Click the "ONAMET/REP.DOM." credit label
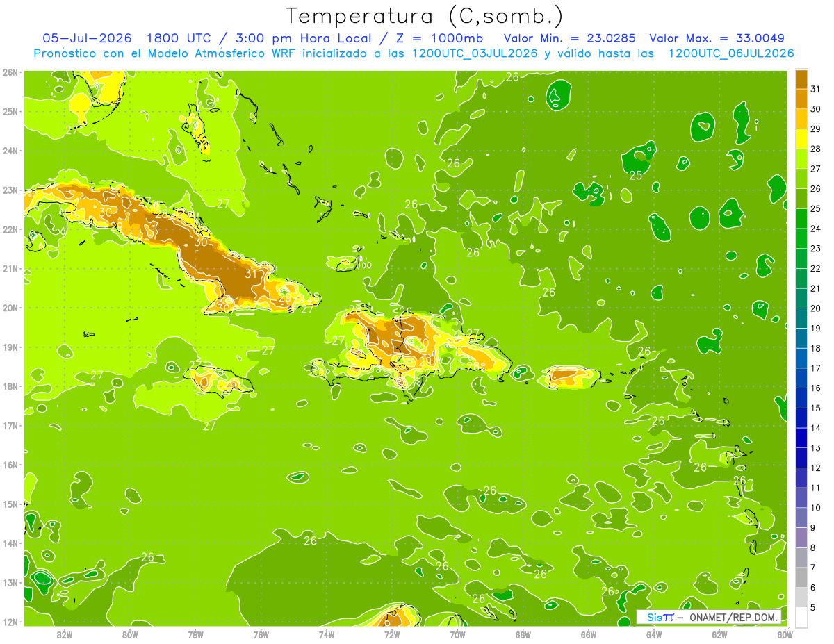This screenshot has height=644, width=834. tap(734, 617)
